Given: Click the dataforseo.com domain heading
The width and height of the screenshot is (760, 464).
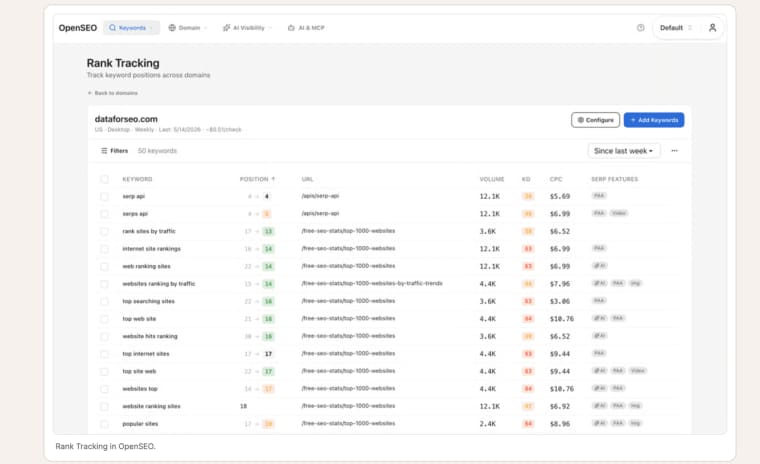Looking at the screenshot, I should (126, 119).
